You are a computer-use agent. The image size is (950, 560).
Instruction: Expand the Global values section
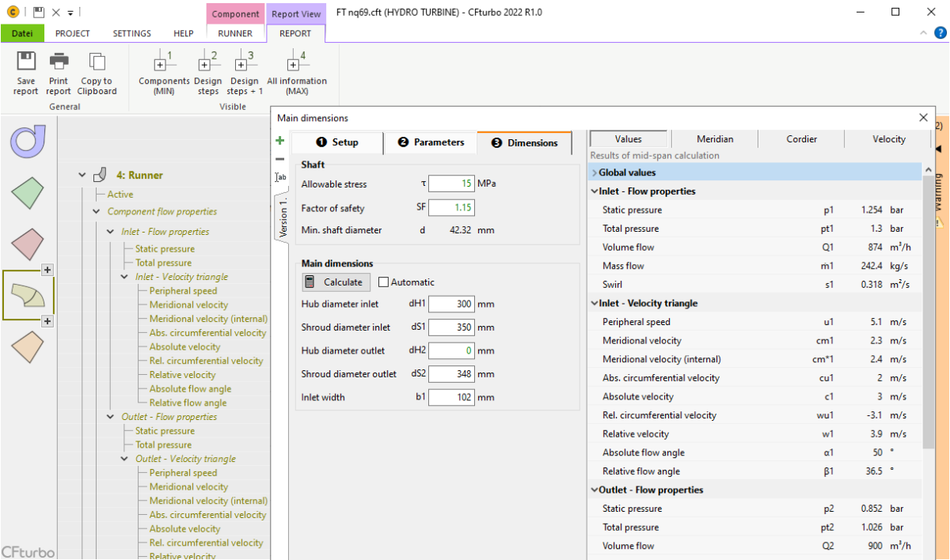point(594,172)
